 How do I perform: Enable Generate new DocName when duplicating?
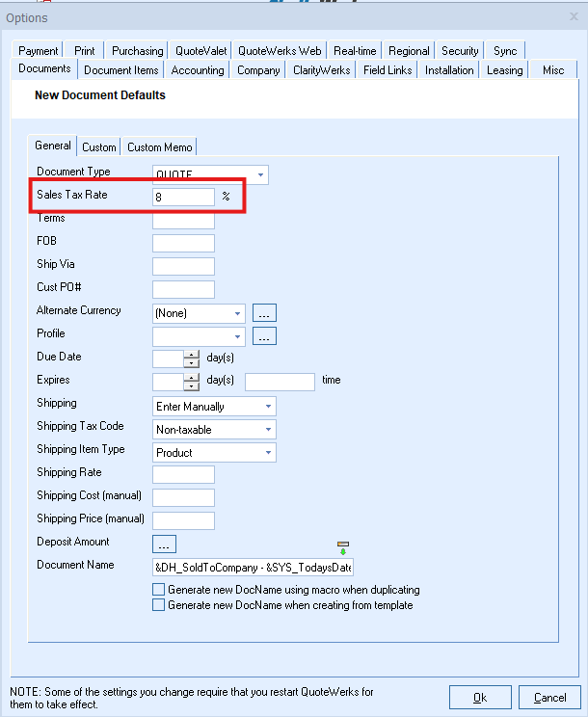click(x=159, y=590)
